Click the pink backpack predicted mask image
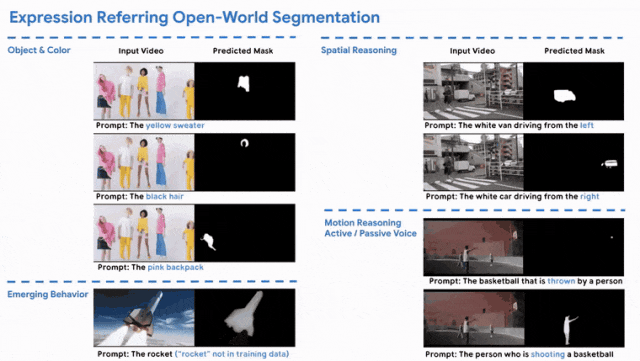 click(245, 233)
